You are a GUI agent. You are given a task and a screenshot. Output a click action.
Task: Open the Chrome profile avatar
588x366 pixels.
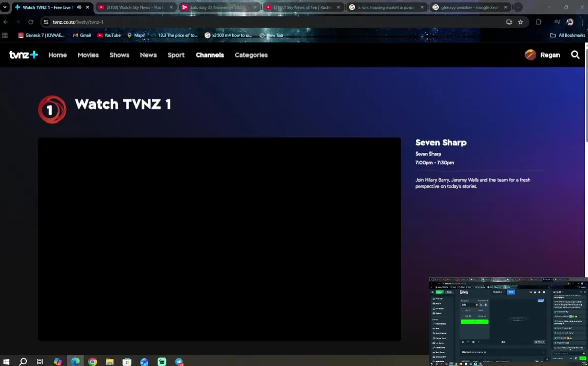tap(570, 22)
